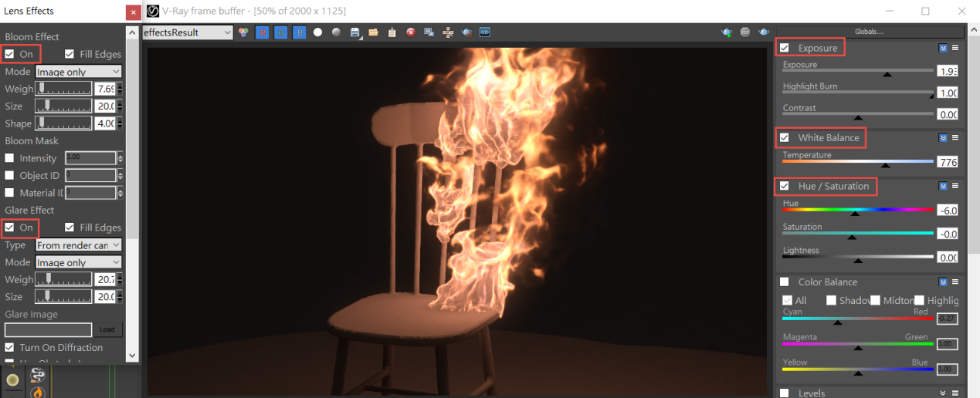Adjust the Hue rainbow slider
This screenshot has height=398, width=980.
tap(858, 211)
